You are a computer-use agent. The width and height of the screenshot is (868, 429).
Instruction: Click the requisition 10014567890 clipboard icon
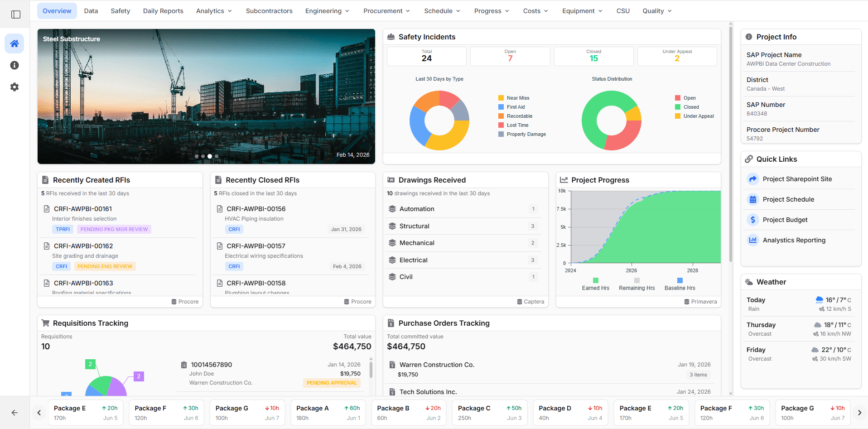[x=184, y=365]
